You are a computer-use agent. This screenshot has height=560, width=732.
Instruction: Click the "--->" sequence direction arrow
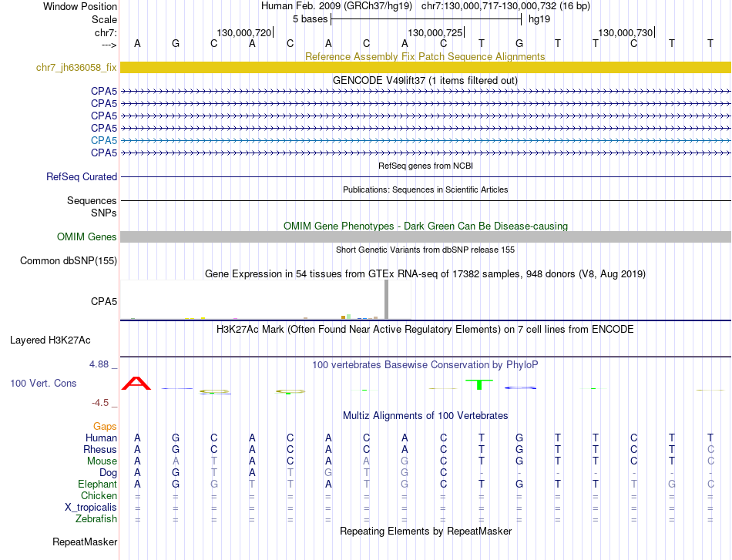(x=109, y=45)
